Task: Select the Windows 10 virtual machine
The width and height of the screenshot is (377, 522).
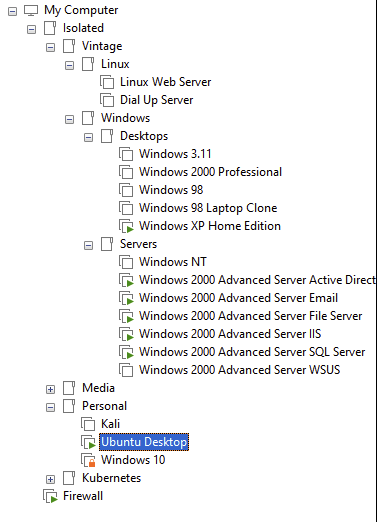Action: point(133,460)
